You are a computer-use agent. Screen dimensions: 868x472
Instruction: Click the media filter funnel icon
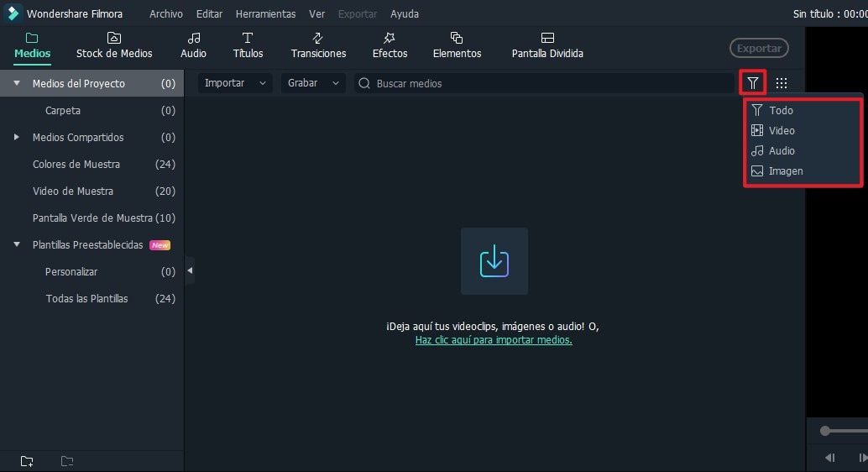click(x=752, y=83)
